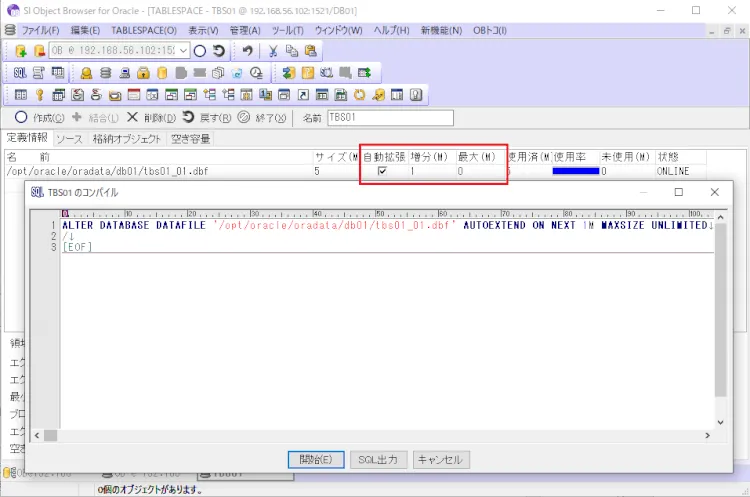Click the yellow question mark icon
Viewport: 750px width, 497px height.
(308, 73)
